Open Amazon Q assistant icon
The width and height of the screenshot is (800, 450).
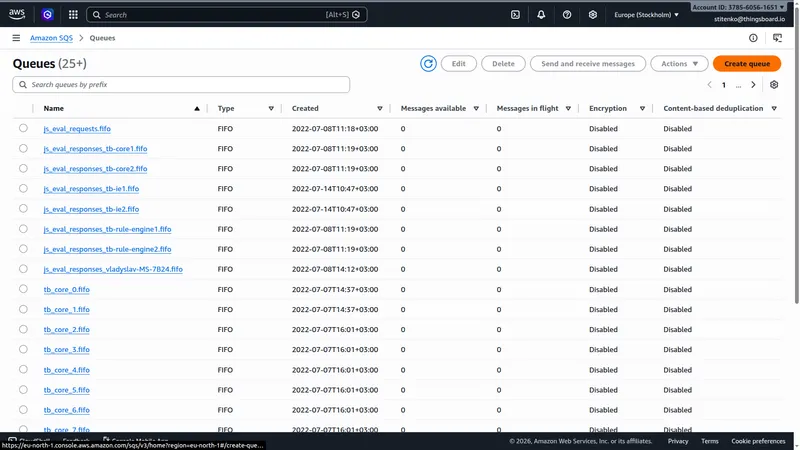(47, 15)
